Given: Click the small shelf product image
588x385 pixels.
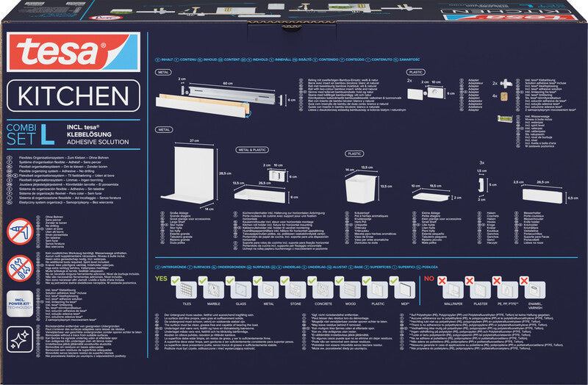Looking at the screenshot, I should pos(431,197).
